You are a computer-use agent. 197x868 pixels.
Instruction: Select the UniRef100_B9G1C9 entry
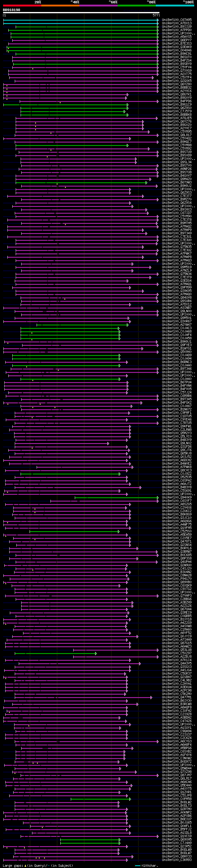click(177, 104)
